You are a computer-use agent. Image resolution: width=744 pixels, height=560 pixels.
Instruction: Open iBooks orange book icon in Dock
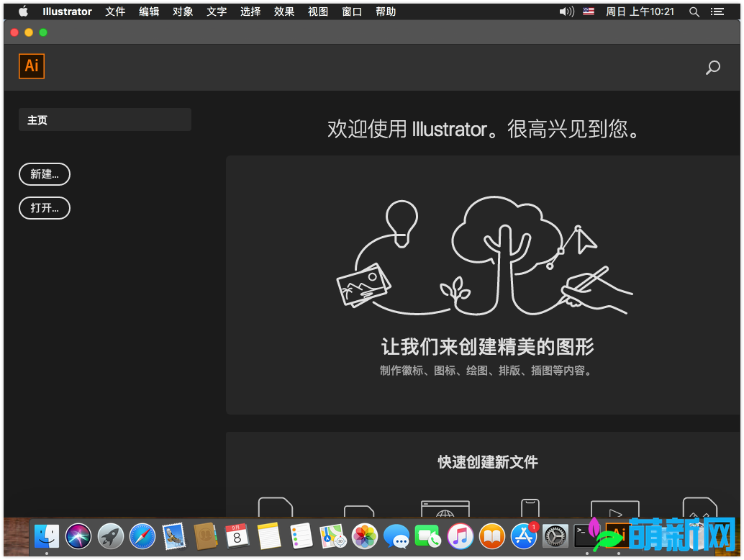coord(492,537)
